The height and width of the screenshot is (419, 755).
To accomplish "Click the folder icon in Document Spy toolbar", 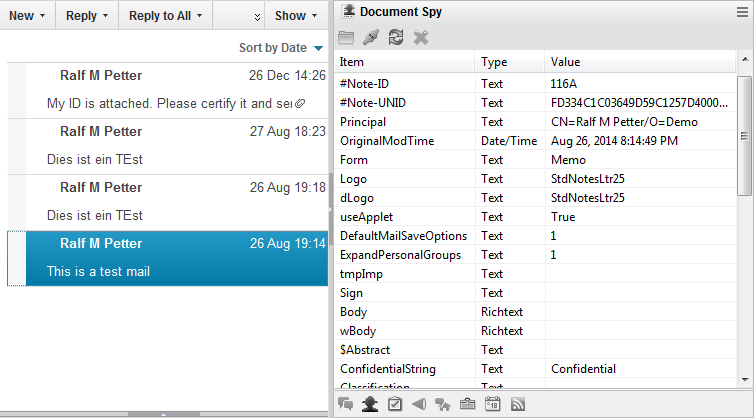I will [346, 38].
